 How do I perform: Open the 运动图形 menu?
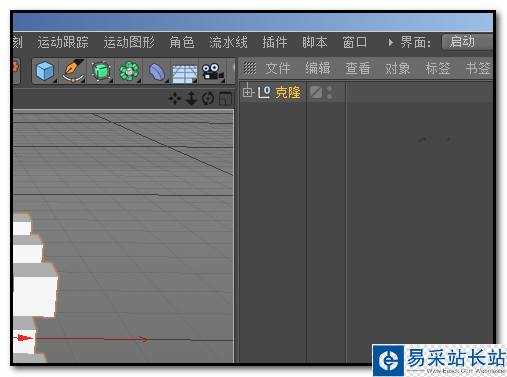(129, 42)
